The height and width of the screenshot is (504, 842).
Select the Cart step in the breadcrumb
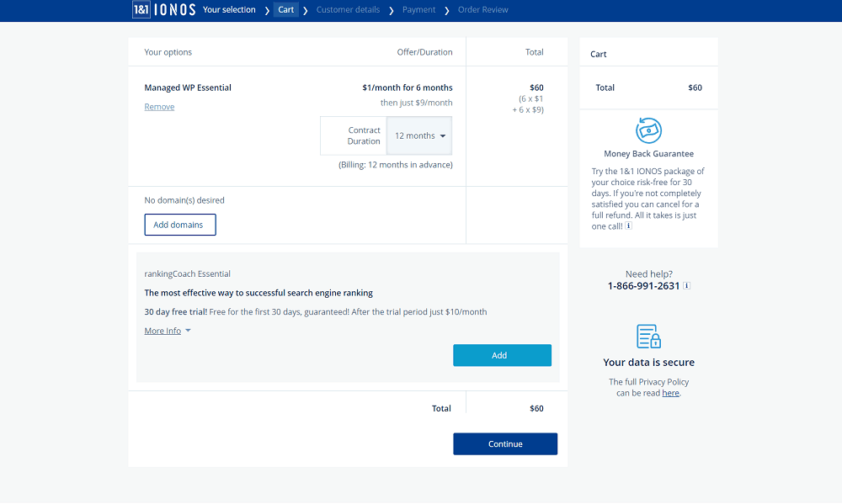click(x=285, y=9)
